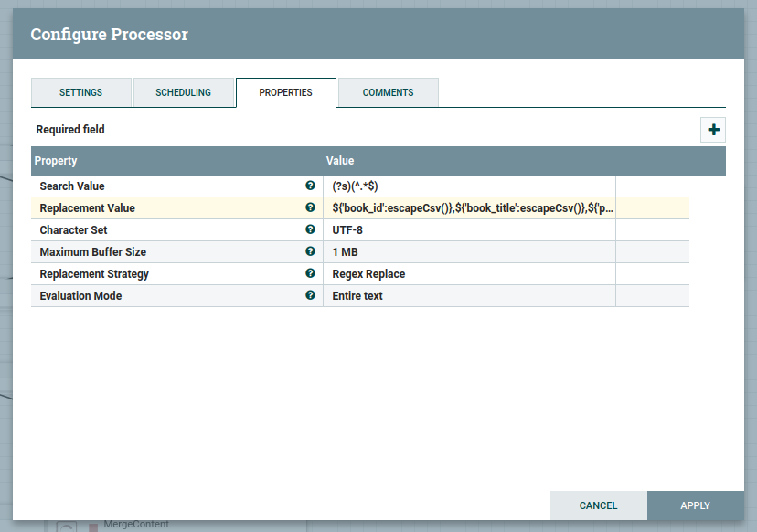Click the Character Set help icon

tap(310, 229)
